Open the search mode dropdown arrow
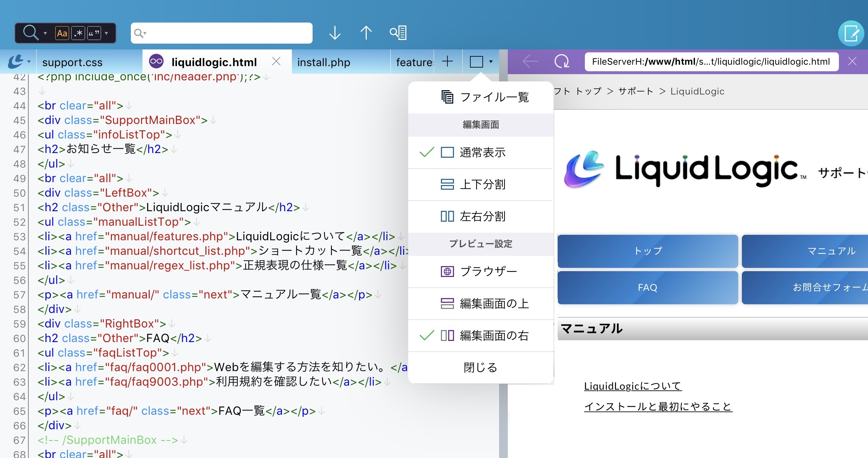Image resolution: width=868 pixels, height=458 pixels. click(45, 33)
